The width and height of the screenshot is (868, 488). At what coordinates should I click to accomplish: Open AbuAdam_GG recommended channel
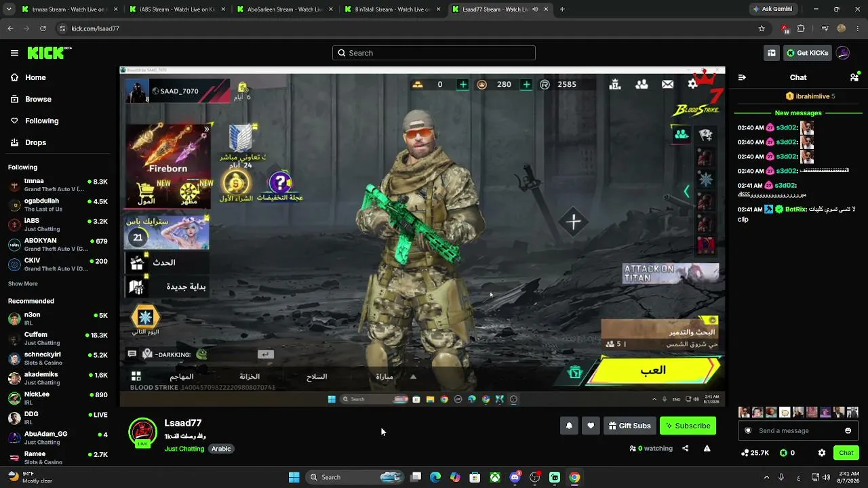click(x=58, y=438)
